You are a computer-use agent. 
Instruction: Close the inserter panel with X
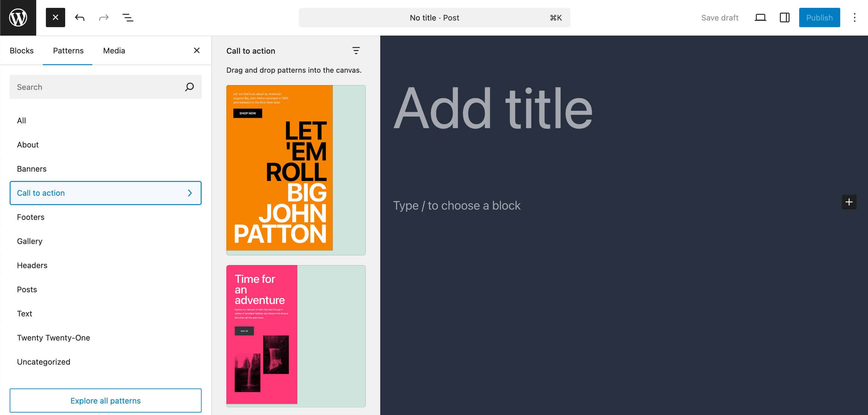click(x=197, y=51)
